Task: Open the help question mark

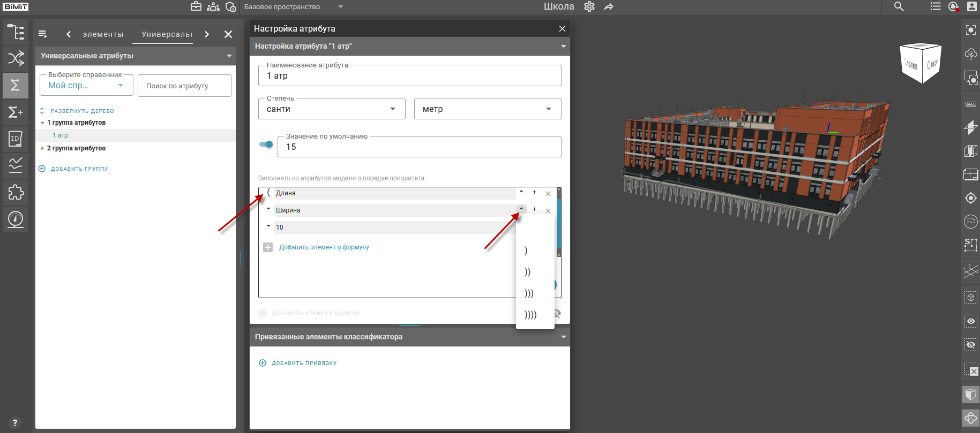Action: point(15,423)
